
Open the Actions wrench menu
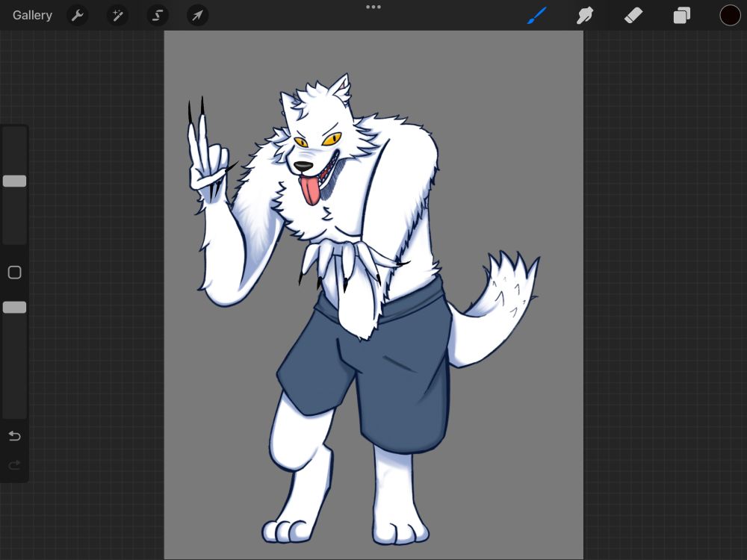(x=77, y=16)
